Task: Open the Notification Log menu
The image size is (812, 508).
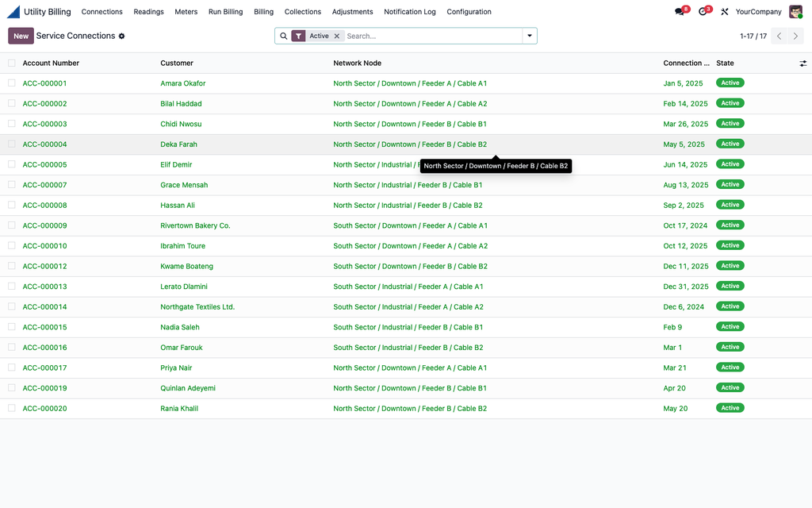Action: point(410,11)
